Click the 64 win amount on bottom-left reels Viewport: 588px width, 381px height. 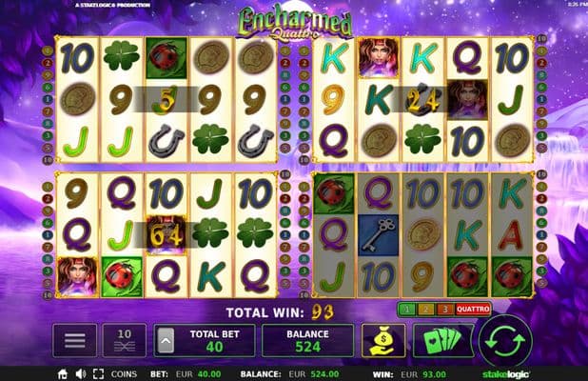(x=166, y=236)
